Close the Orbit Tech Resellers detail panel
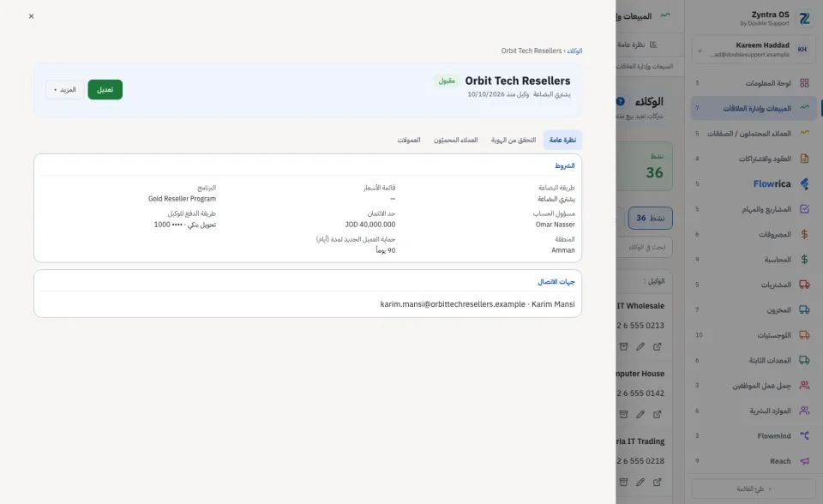Screen dimensions: 823x504 coord(31,16)
